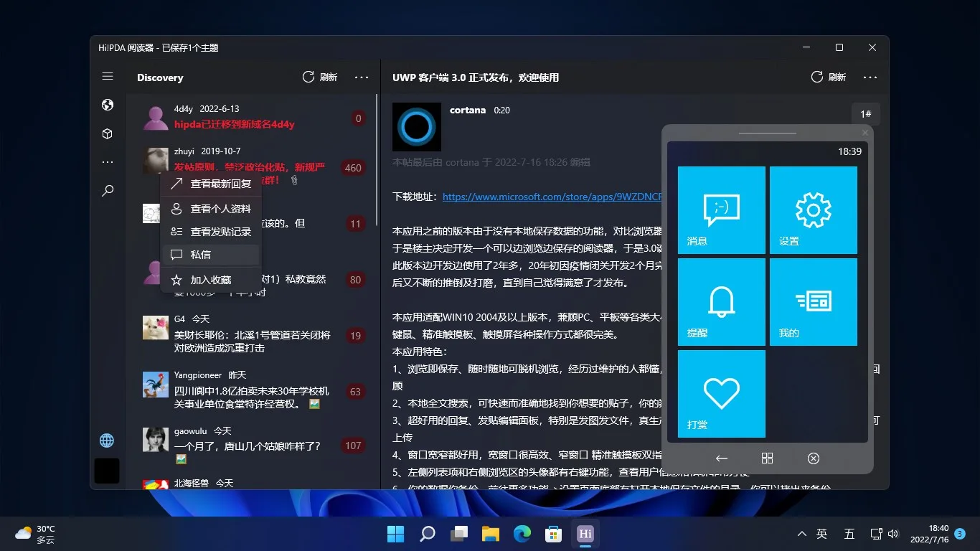Open the 我的 tile
The image size is (980, 551).
(x=813, y=302)
